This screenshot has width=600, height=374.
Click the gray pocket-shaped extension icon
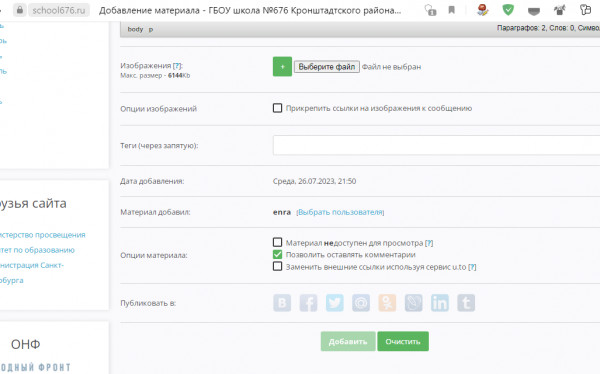point(534,11)
